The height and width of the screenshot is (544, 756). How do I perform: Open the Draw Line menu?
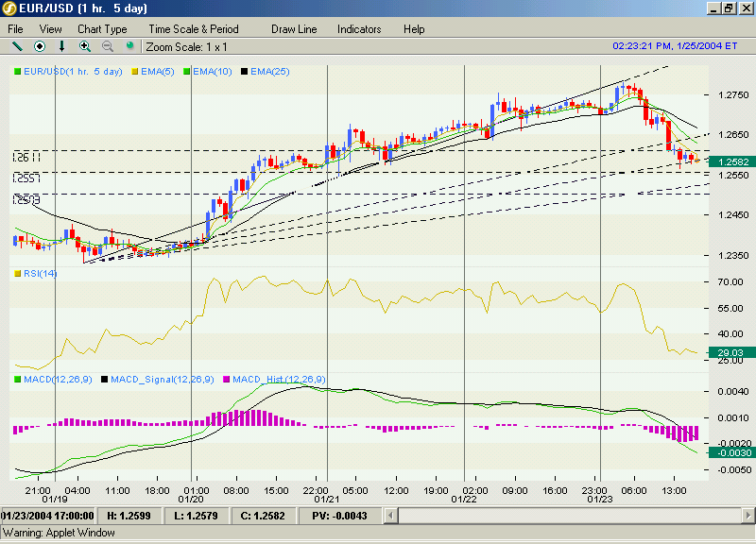pos(294,29)
